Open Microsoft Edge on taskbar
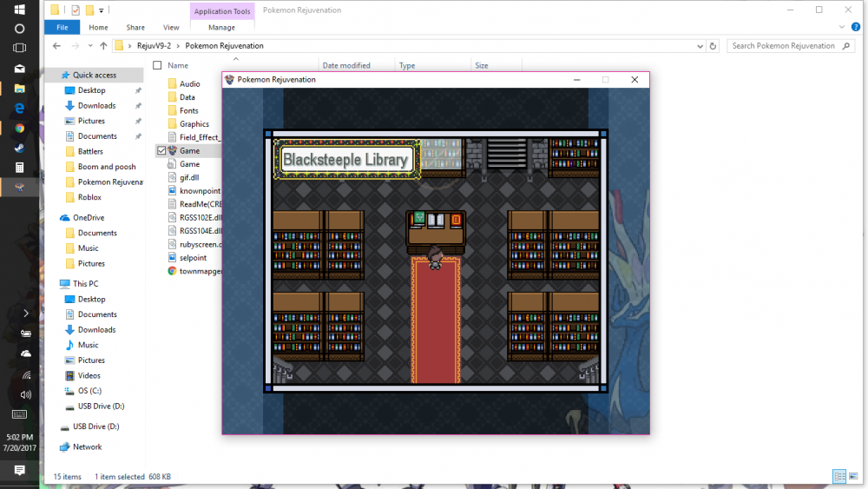868x489 pixels. [x=19, y=109]
